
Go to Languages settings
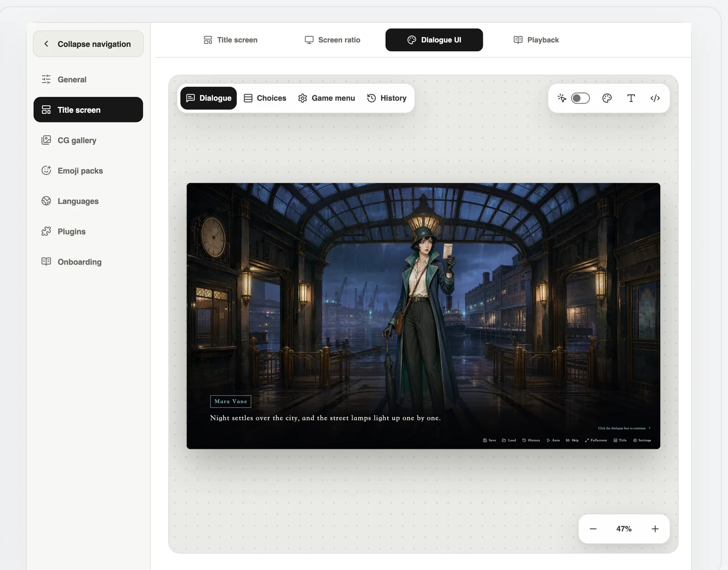[88, 201]
